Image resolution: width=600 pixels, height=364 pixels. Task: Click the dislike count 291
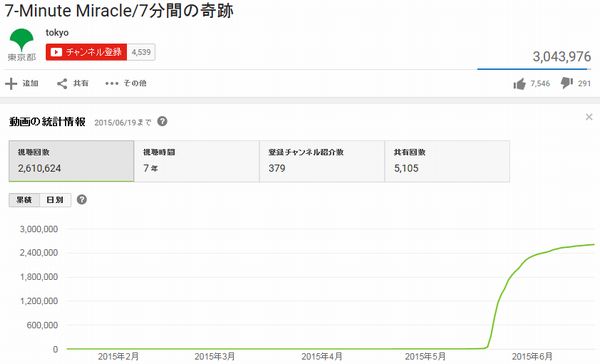tap(584, 83)
